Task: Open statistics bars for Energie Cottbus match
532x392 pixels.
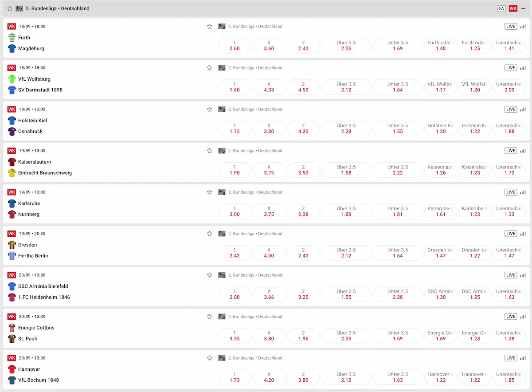Action: point(523,317)
